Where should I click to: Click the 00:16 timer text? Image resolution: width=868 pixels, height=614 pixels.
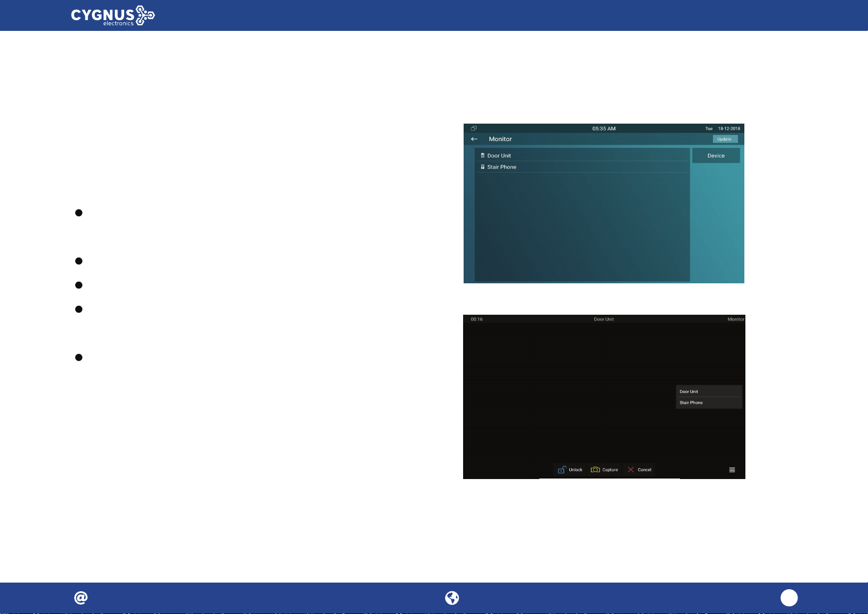[x=476, y=319]
